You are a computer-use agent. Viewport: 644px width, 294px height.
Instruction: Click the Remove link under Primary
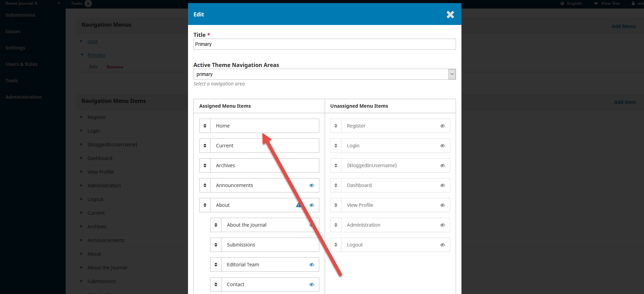pyautogui.click(x=115, y=67)
